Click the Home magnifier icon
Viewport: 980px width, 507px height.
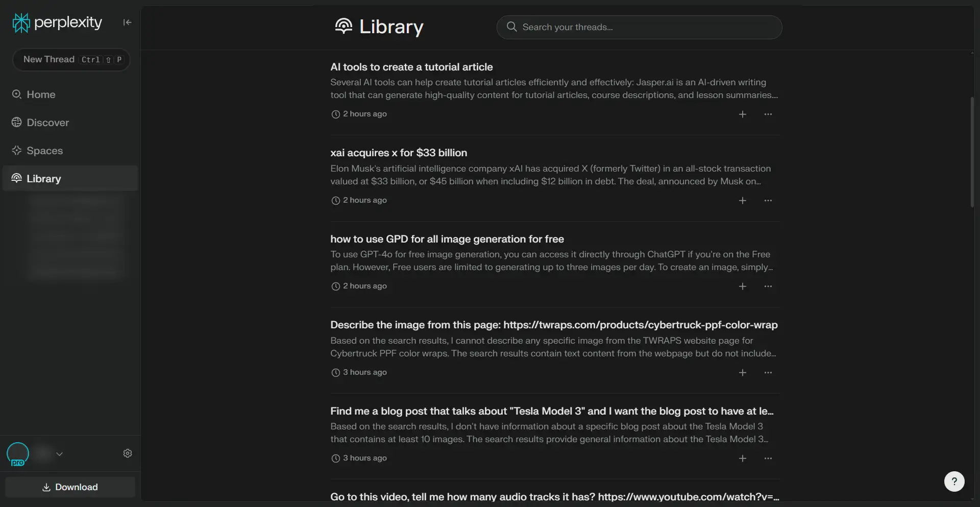[17, 94]
